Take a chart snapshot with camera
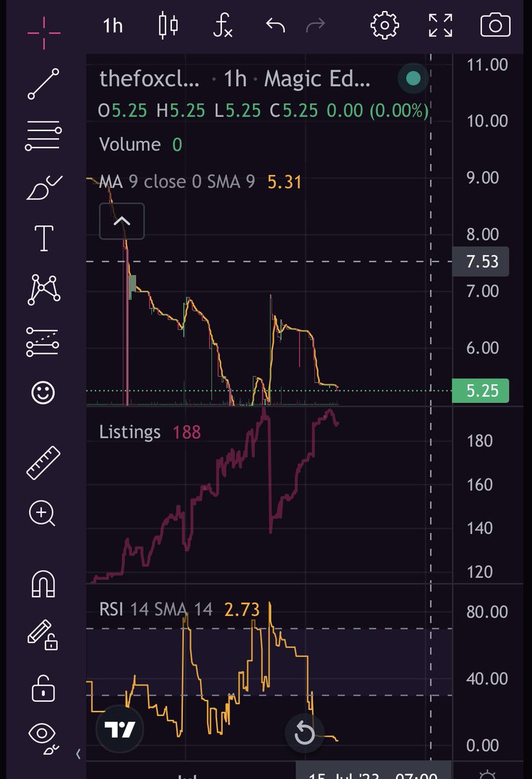 [x=495, y=26]
